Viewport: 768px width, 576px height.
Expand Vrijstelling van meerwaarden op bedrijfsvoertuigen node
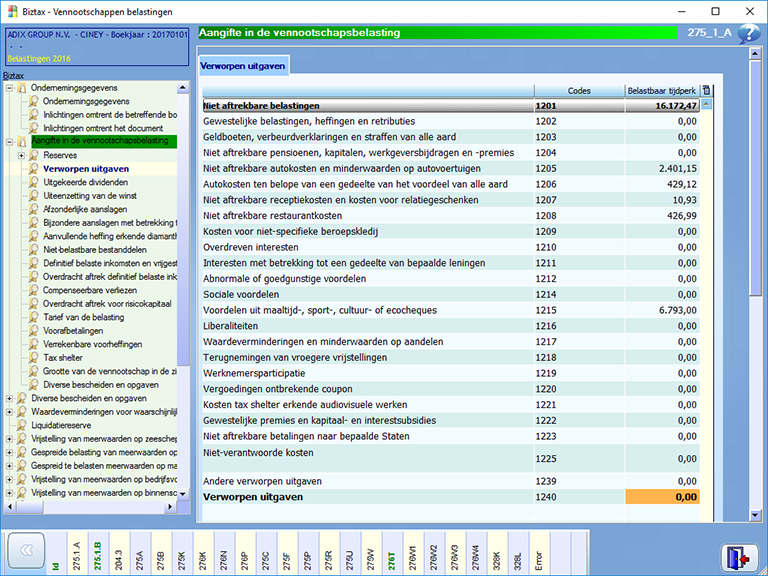tap(9, 479)
